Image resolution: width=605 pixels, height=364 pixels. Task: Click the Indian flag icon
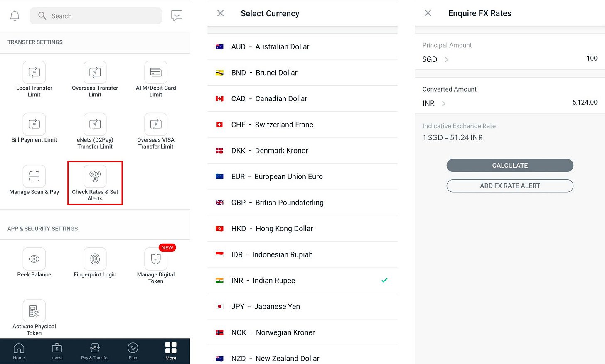click(x=219, y=281)
